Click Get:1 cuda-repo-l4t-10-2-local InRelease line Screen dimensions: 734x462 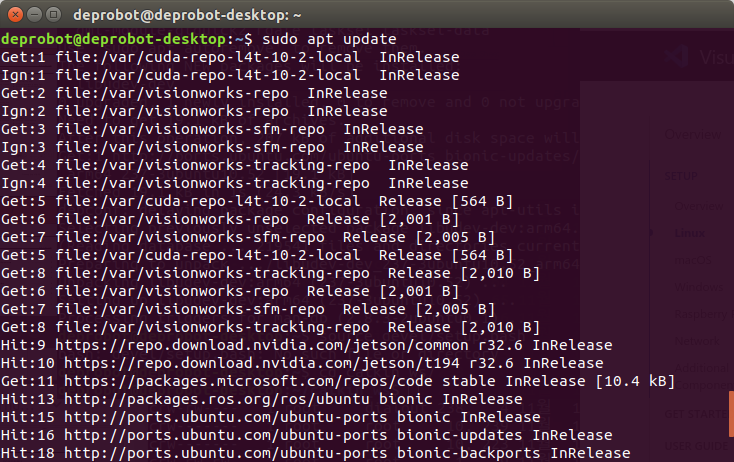(x=230, y=57)
